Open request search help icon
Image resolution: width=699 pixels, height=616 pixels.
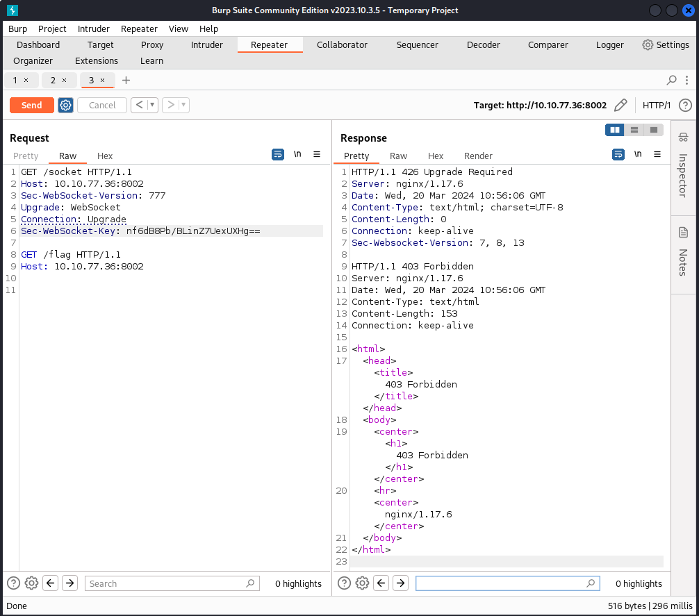pyautogui.click(x=13, y=583)
